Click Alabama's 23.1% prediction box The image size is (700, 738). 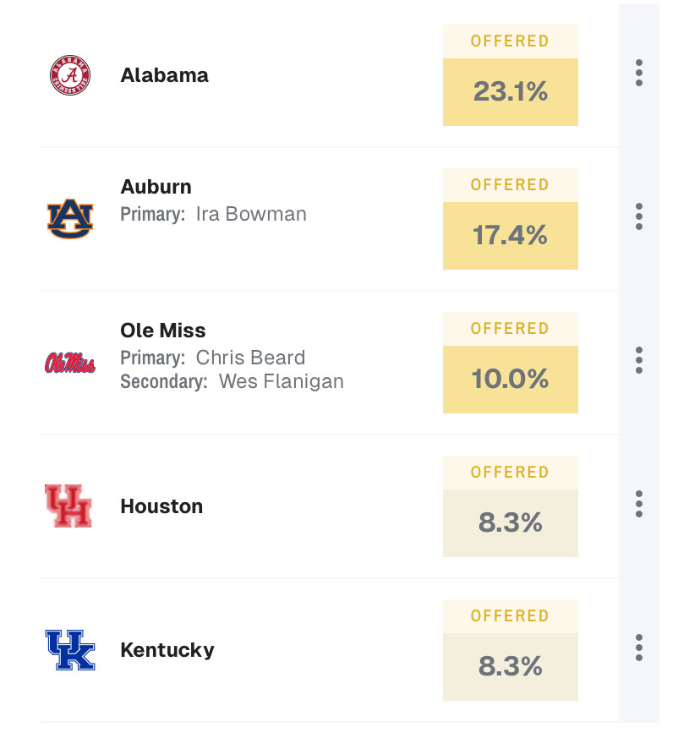(x=511, y=91)
